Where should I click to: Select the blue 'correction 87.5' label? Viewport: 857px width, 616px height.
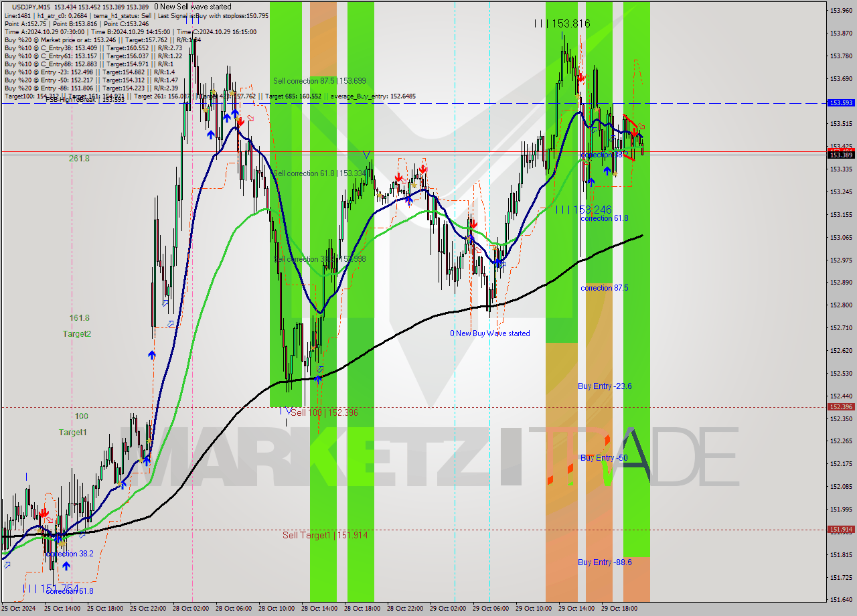tap(604, 288)
